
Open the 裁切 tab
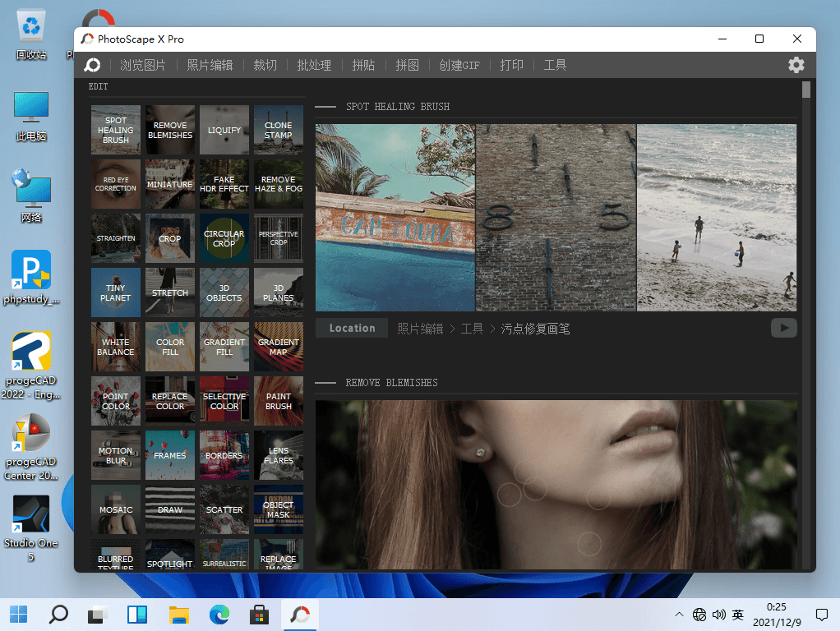tap(265, 66)
